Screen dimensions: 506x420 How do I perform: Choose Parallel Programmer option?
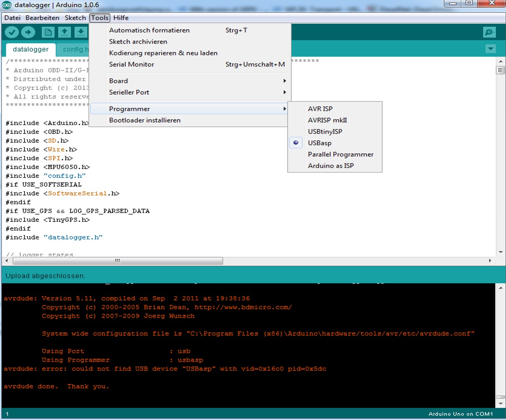pyautogui.click(x=334, y=154)
